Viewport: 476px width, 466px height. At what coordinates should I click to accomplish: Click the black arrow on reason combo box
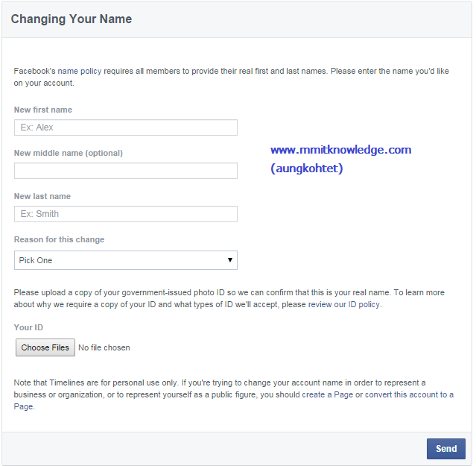tap(230, 260)
